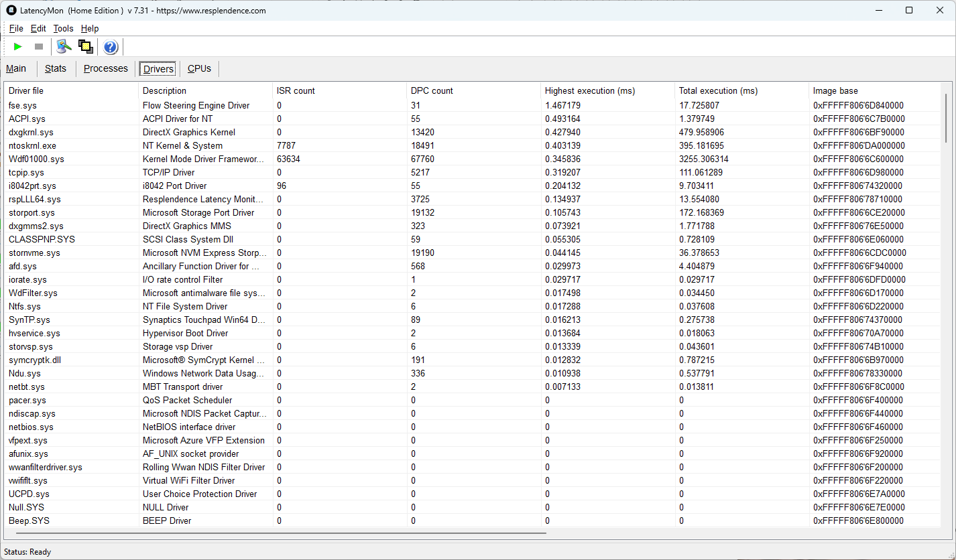Click the vertical scrollbar of the driver list
The width and height of the screenshot is (956, 560).
tap(947, 118)
